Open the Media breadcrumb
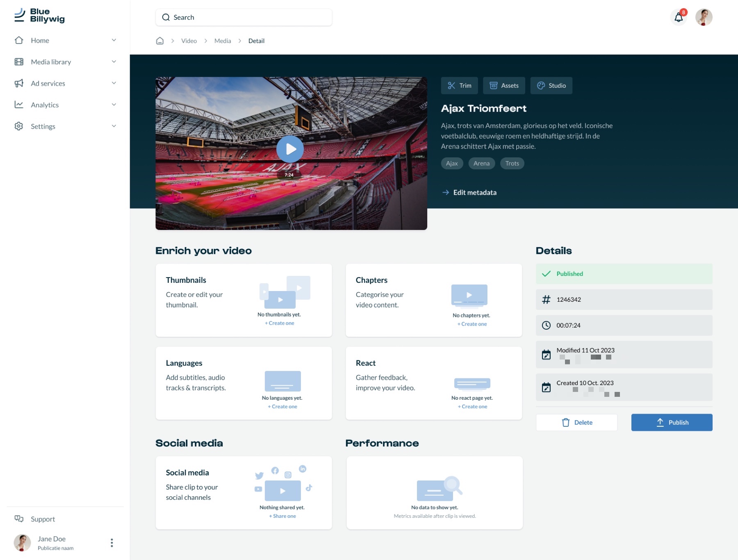This screenshot has width=738, height=560. 223,41
